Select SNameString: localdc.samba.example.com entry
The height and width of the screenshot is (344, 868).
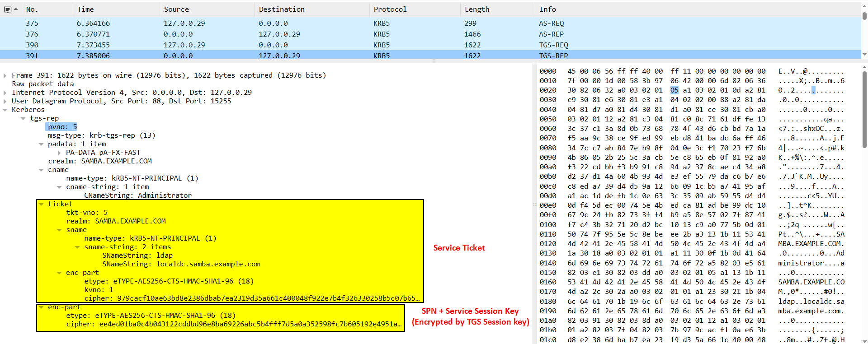pos(181,264)
